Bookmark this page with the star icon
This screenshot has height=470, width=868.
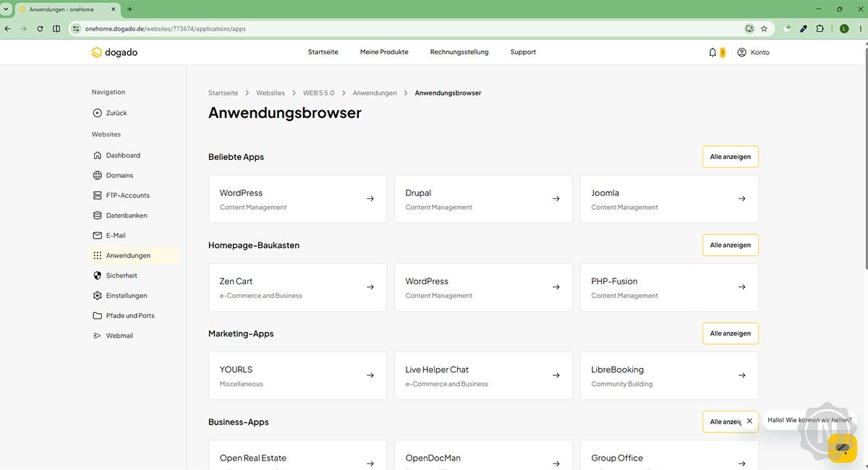click(x=764, y=29)
